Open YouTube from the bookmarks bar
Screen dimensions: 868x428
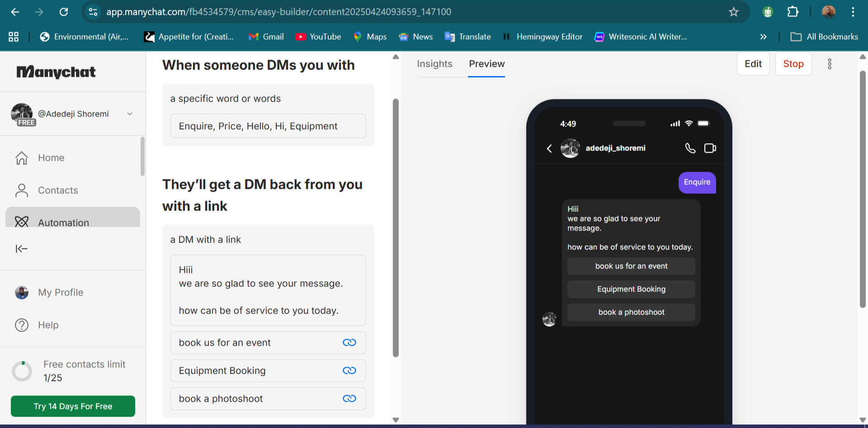click(318, 37)
